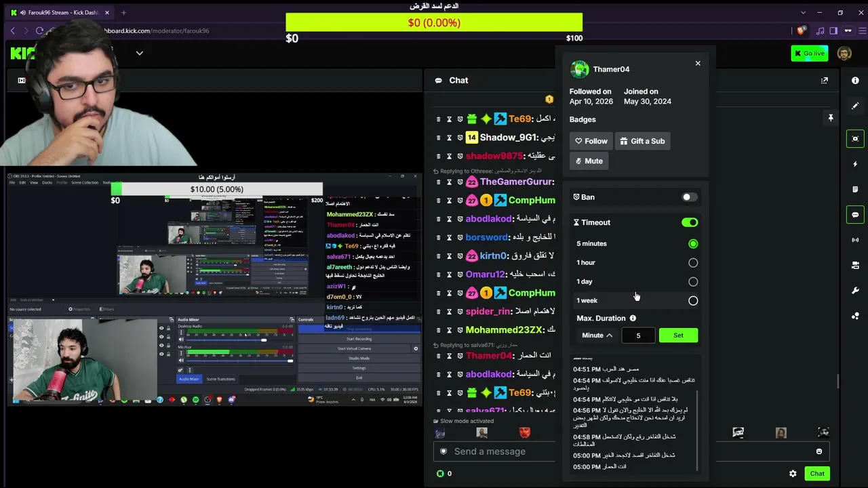Click the pencil edit icon in right sidebar
The width and height of the screenshot is (868, 488).
pyautogui.click(x=855, y=106)
